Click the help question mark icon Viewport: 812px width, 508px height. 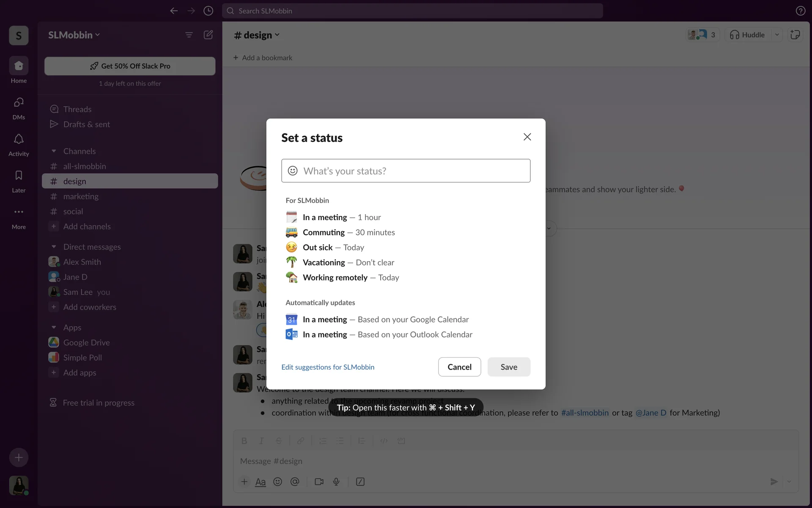(800, 11)
